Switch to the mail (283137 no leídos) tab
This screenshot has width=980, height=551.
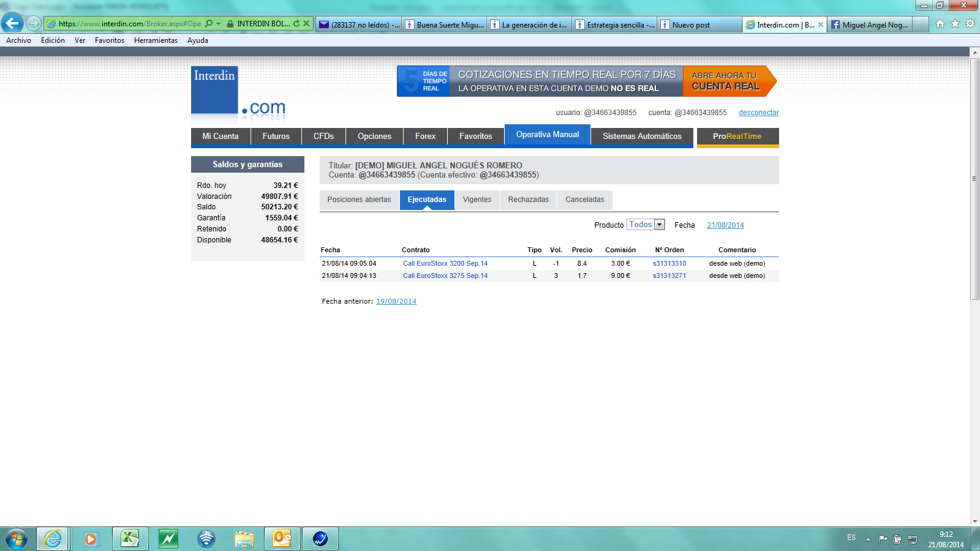pos(358,24)
